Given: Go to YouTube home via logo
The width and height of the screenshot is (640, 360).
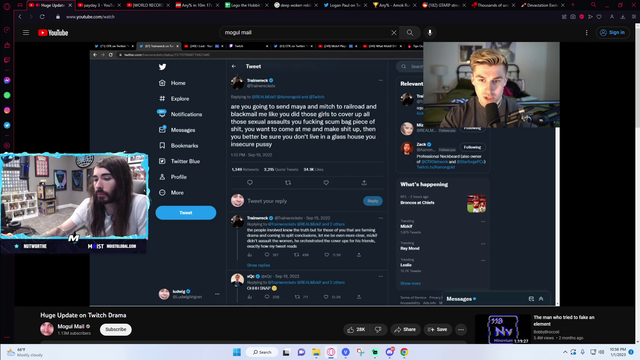Looking at the screenshot, I should coord(53,33).
